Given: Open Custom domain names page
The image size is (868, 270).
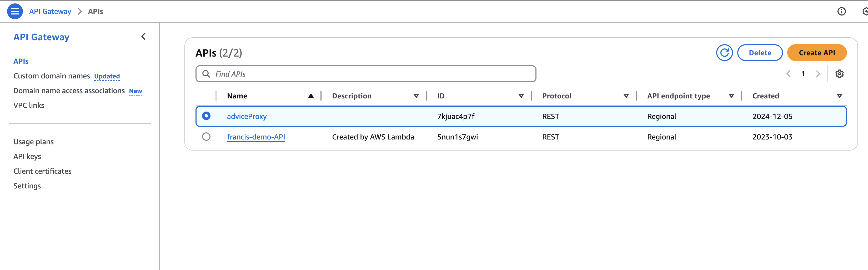Looking at the screenshot, I should tap(52, 76).
